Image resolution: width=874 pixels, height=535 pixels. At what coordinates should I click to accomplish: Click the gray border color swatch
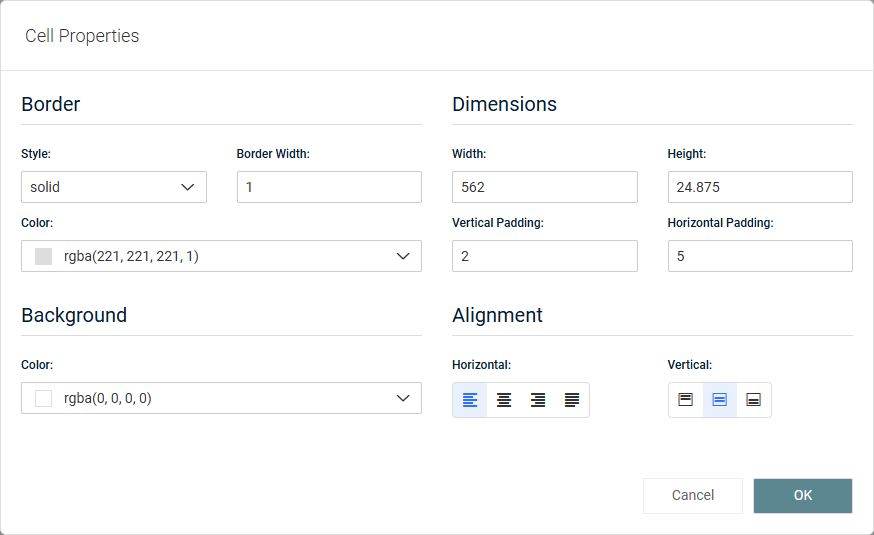point(43,256)
